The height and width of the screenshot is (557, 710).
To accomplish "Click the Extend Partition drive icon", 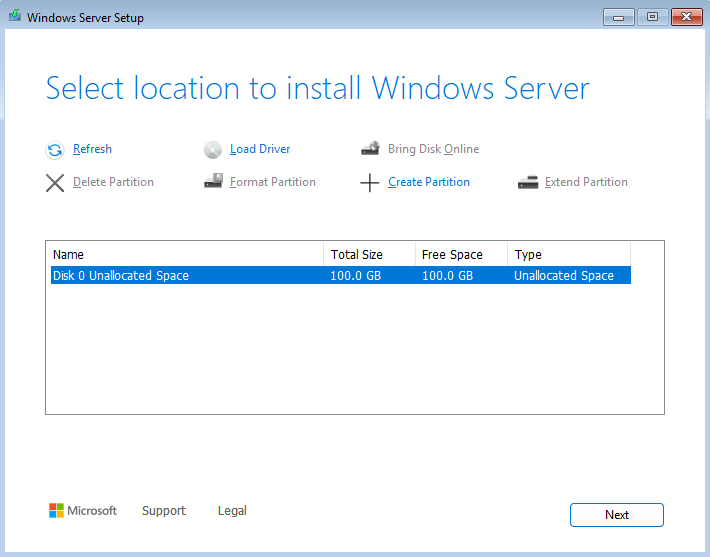I will pyautogui.click(x=528, y=182).
